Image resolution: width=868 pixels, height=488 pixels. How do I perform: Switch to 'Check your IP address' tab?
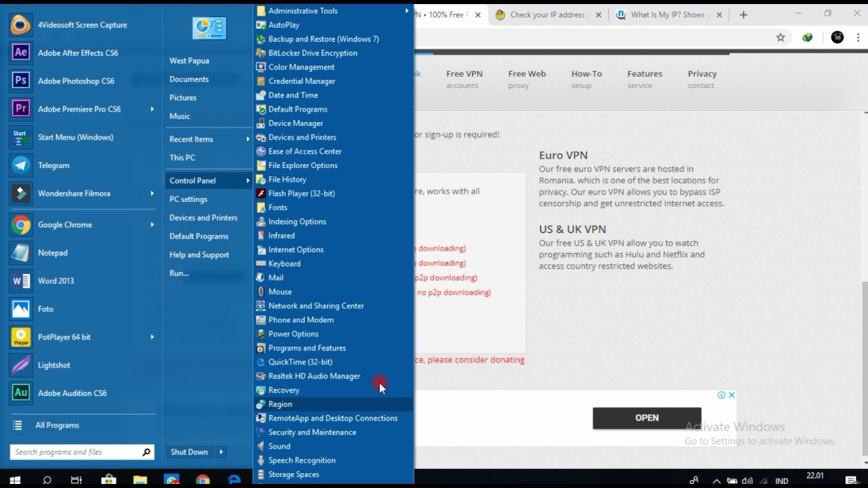(x=549, y=15)
